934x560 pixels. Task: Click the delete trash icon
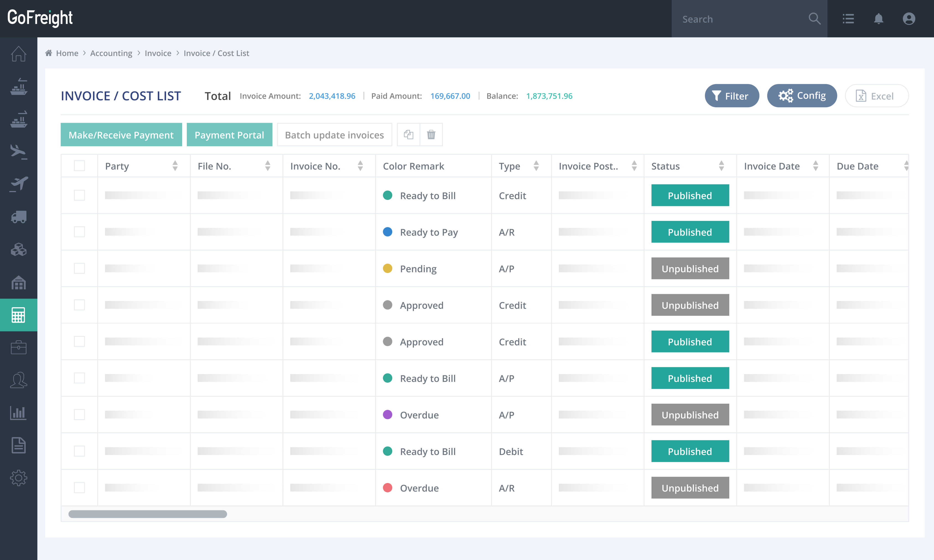(431, 134)
